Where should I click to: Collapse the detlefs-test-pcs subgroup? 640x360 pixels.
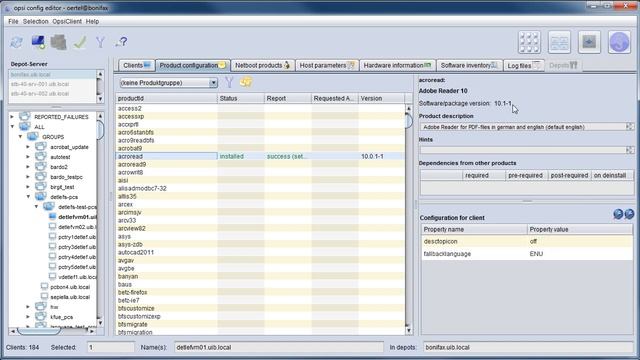pos(36,207)
